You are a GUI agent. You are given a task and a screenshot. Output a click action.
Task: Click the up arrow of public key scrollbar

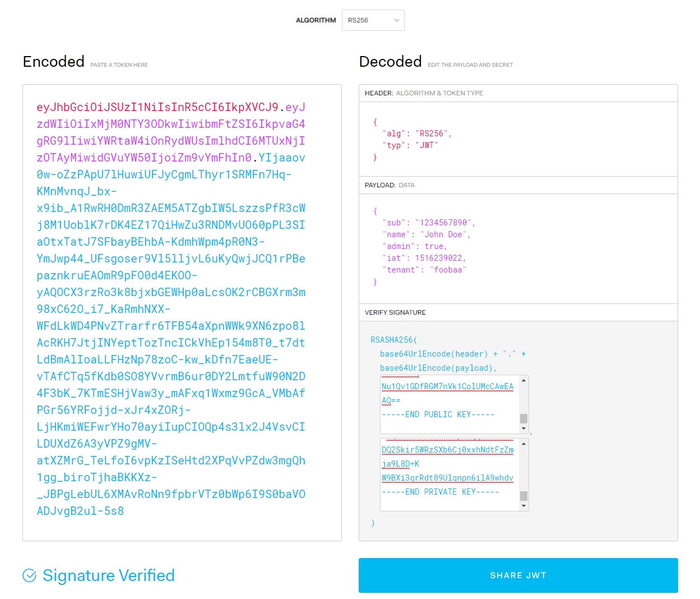pos(523,380)
